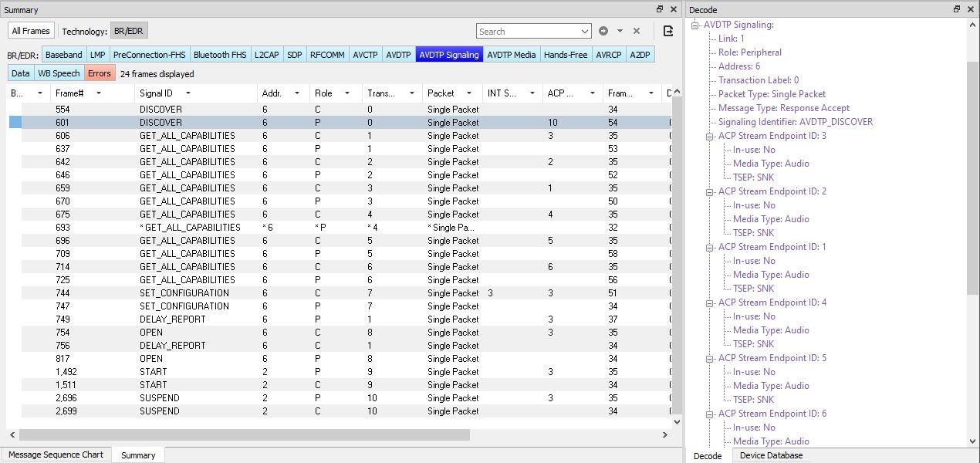Open the Hands-Free protocol tab

pyautogui.click(x=566, y=55)
